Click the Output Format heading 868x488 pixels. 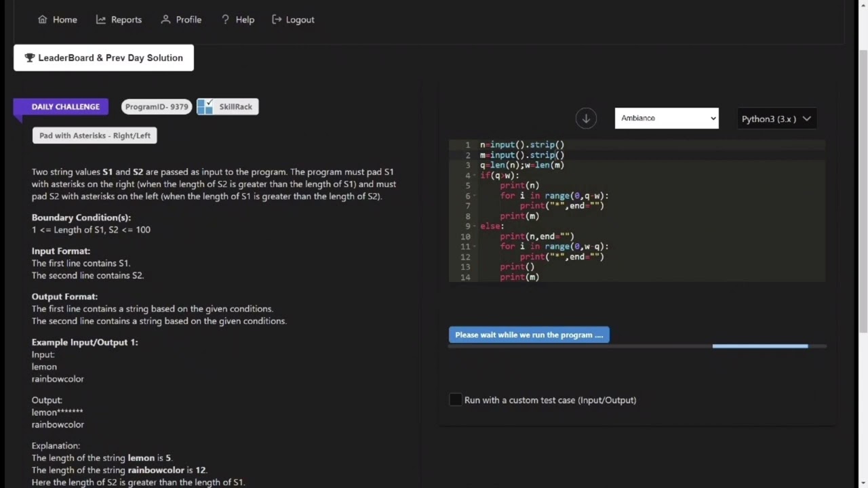pos(64,296)
